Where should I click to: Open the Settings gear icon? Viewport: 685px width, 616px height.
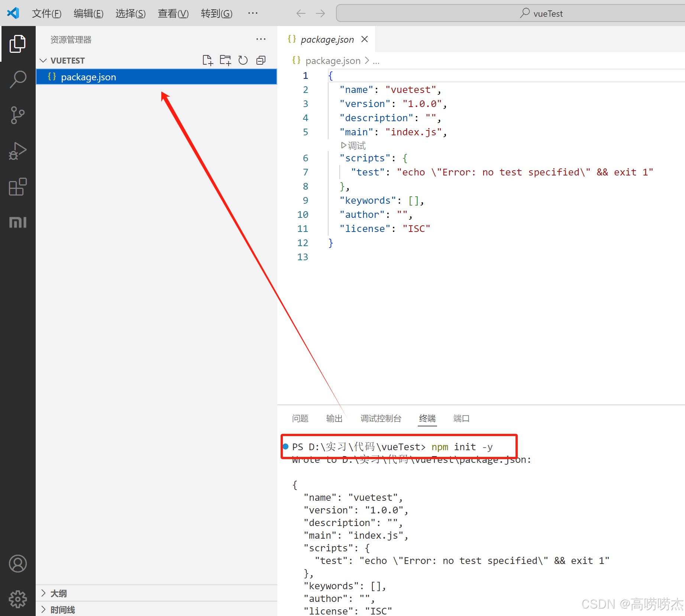[x=17, y=599]
